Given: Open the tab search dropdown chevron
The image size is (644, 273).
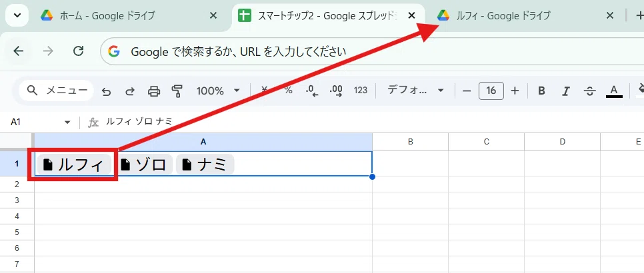Looking at the screenshot, I should pyautogui.click(x=17, y=16).
